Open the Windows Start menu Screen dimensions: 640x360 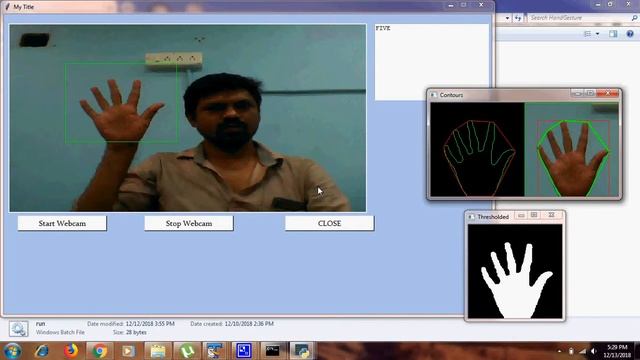12,351
